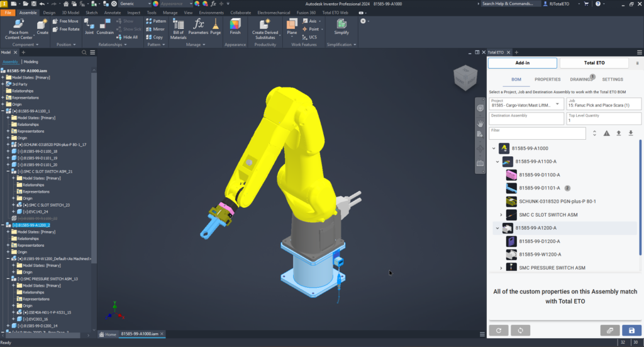644x347 pixels.
Task: Open the 3D Model ribbon tab
Action: coord(70,13)
